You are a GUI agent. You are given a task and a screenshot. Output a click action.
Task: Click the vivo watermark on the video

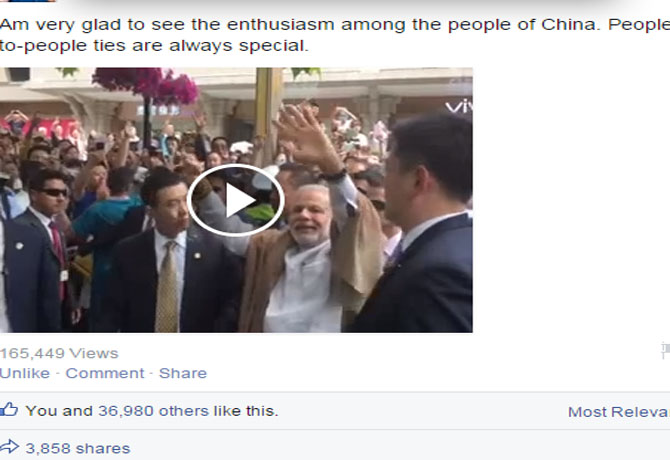459,106
